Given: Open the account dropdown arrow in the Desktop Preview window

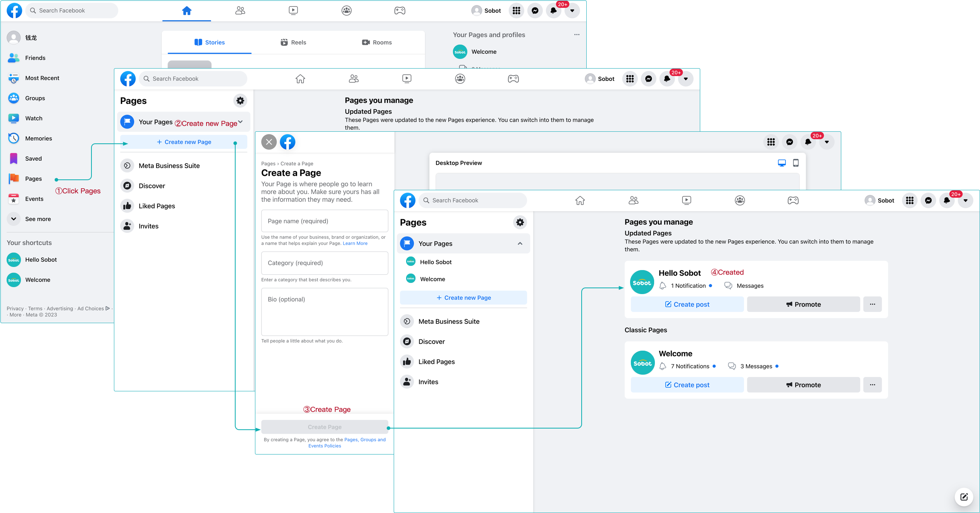Looking at the screenshot, I should pyautogui.click(x=827, y=142).
